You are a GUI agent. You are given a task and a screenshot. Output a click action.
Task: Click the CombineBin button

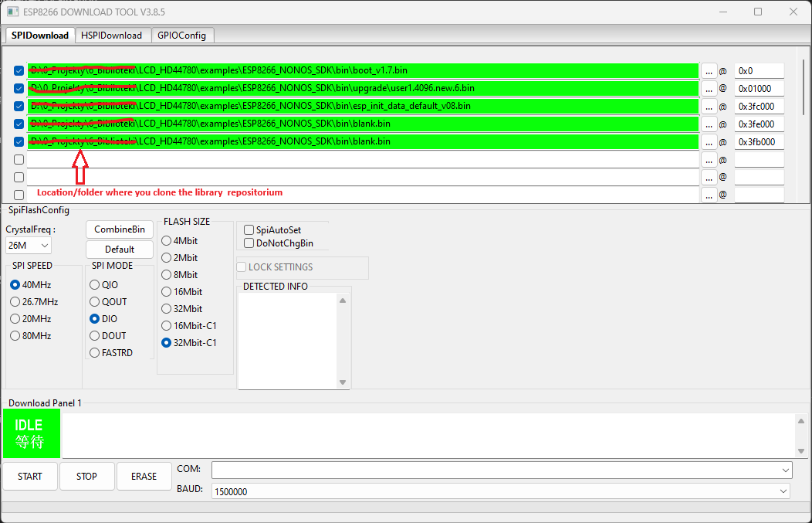(x=120, y=229)
